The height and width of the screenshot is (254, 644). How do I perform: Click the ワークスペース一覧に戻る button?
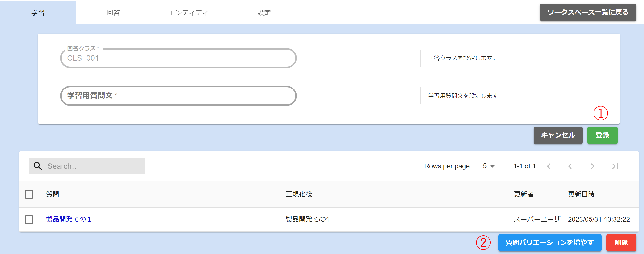[588, 13]
